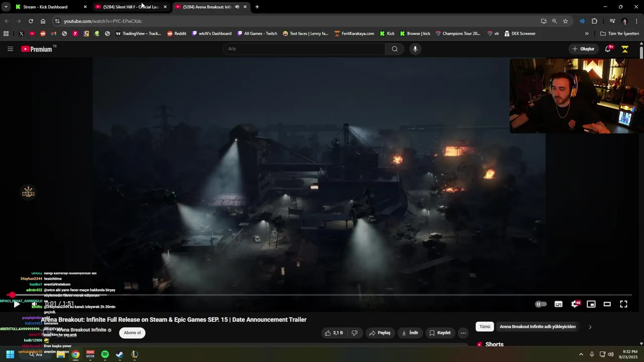Open YouTube notifications bell

pos(608,49)
